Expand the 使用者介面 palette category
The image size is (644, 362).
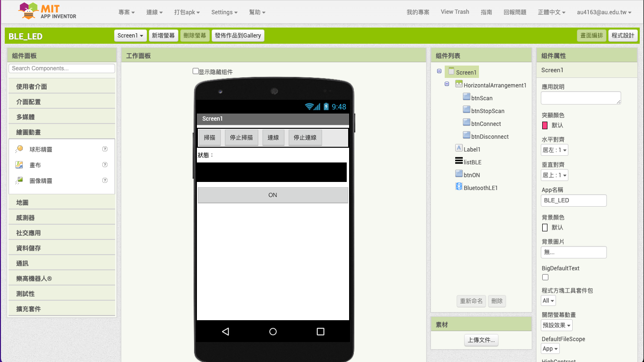coord(62,86)
